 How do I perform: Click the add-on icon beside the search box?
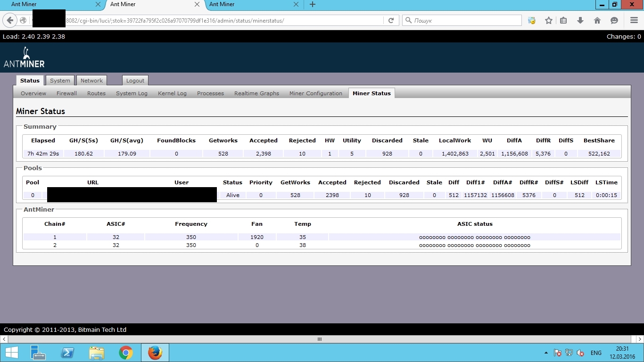click(x=532, y=20)
